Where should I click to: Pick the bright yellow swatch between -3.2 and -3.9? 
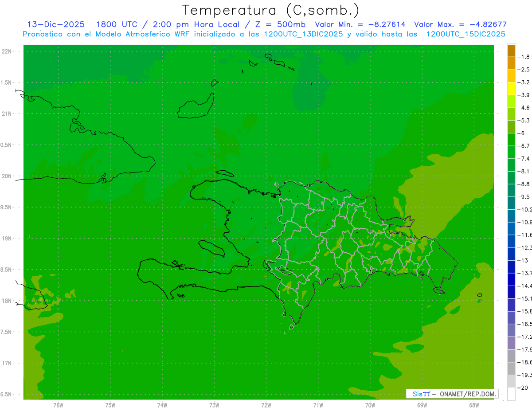(511, 89)
